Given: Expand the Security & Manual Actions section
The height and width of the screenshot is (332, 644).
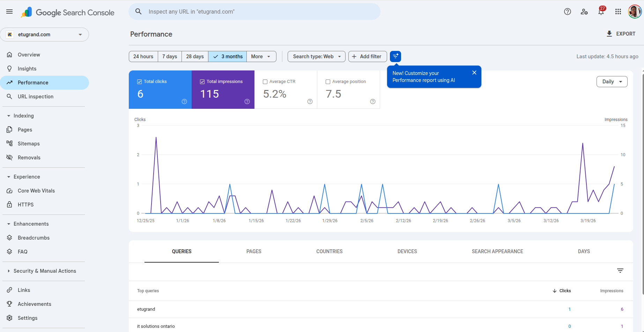Looking at the screenshot, I should [44, 271].
